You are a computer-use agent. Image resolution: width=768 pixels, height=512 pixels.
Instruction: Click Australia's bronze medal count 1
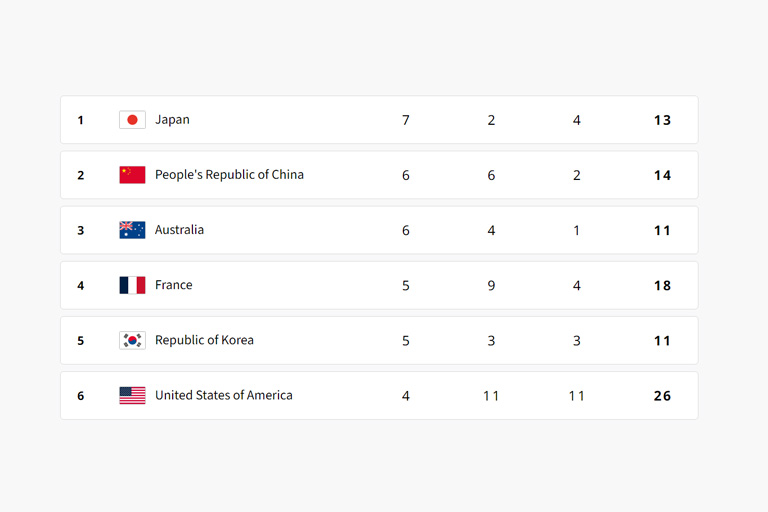point(576,230)
